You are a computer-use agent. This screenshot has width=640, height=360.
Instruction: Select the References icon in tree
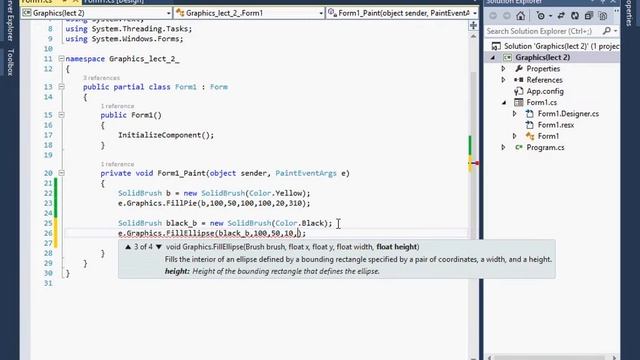(x=518, y=80)
